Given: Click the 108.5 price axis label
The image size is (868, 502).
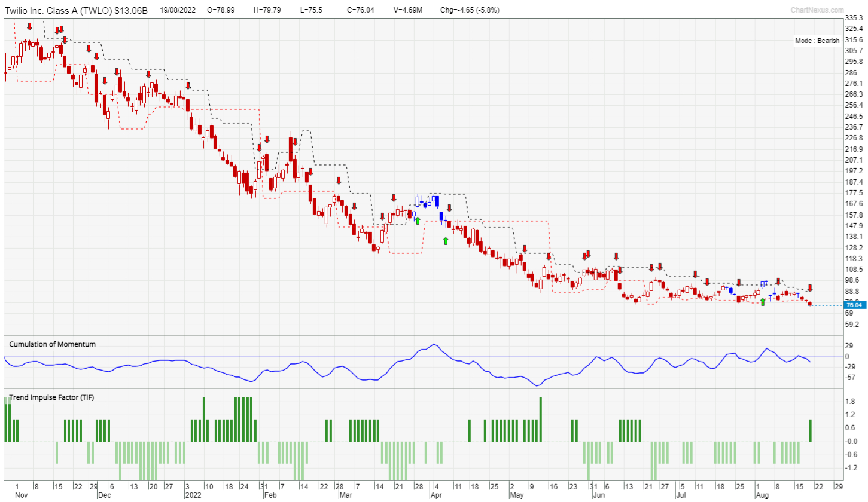Looking at the screenshot, I should (853, 270).
